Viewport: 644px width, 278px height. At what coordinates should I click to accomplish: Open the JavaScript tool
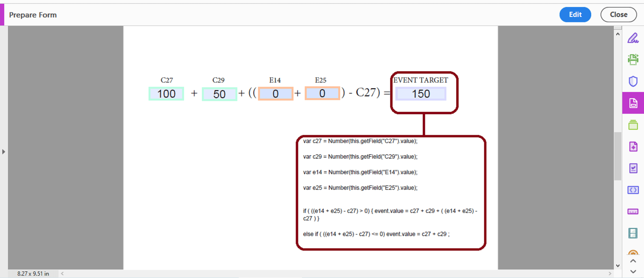pos(633,190)
